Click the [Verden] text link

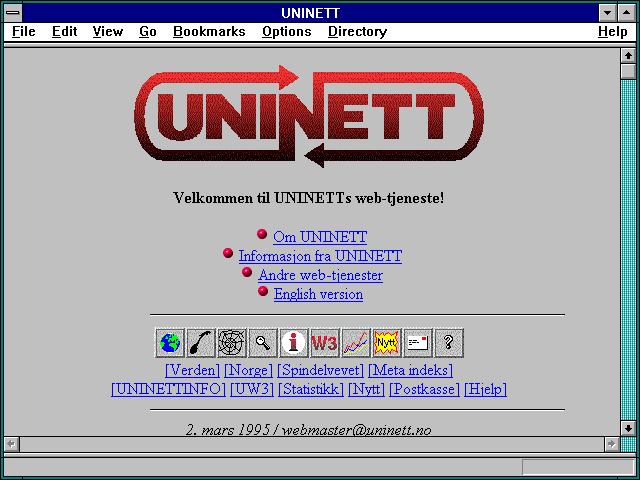pos(193,370)
